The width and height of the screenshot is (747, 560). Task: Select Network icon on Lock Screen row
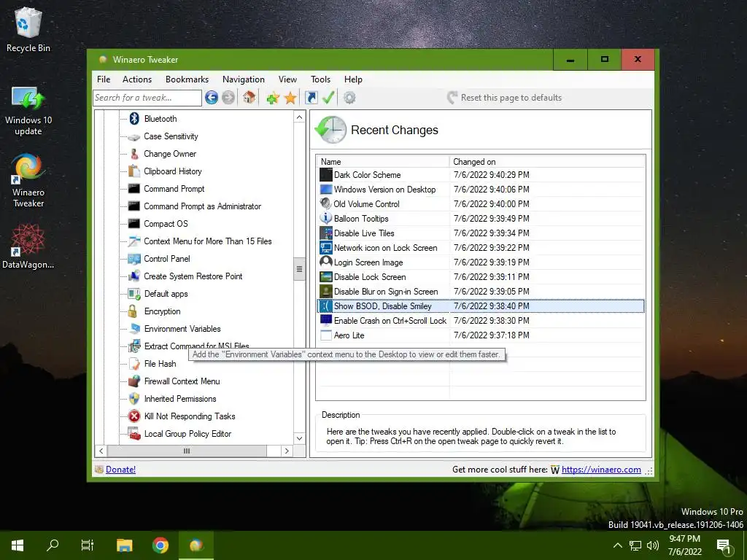481,248
